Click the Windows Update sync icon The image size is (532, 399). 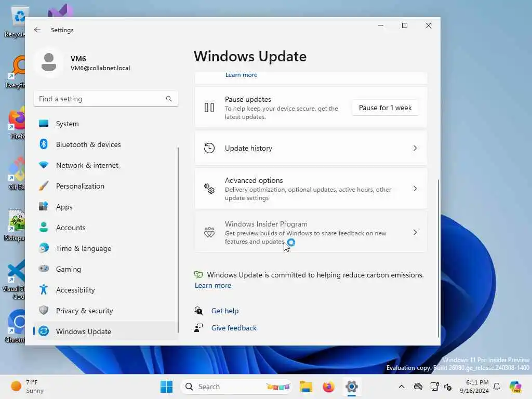pyautogui.click(x=44, y=331)
